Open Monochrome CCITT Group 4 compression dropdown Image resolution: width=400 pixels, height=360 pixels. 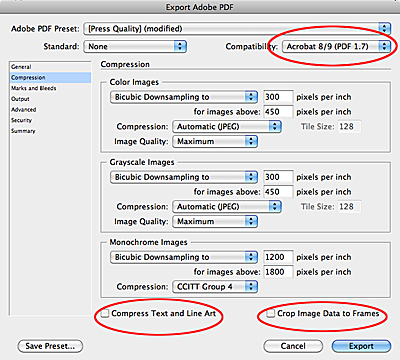point(215,287)
